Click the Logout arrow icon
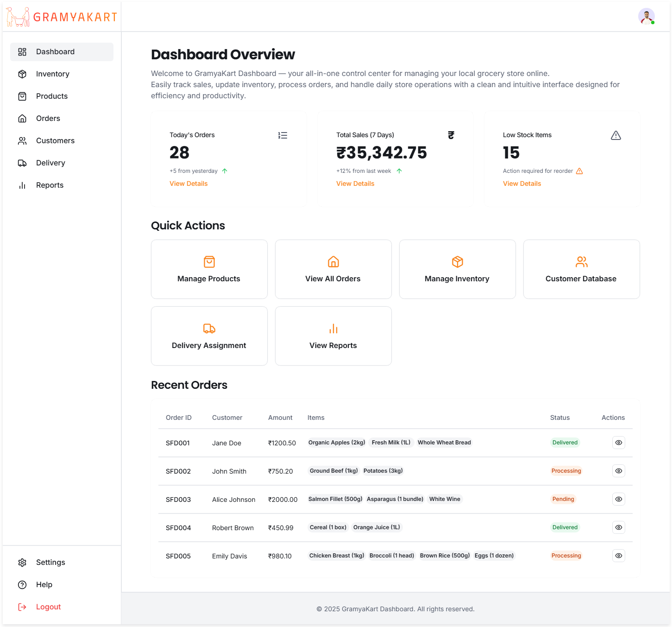The height and width of the screenshot is (627, 672). 22,607
